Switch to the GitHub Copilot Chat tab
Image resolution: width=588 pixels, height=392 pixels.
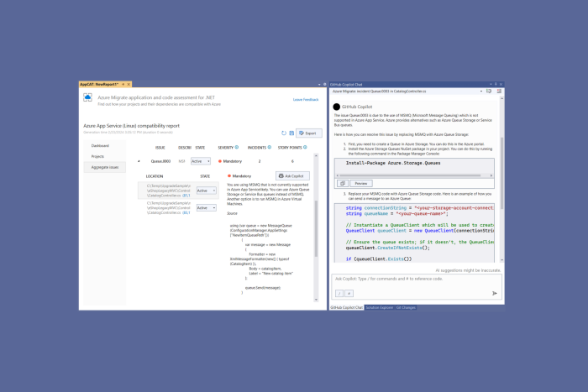pos(346,307)
